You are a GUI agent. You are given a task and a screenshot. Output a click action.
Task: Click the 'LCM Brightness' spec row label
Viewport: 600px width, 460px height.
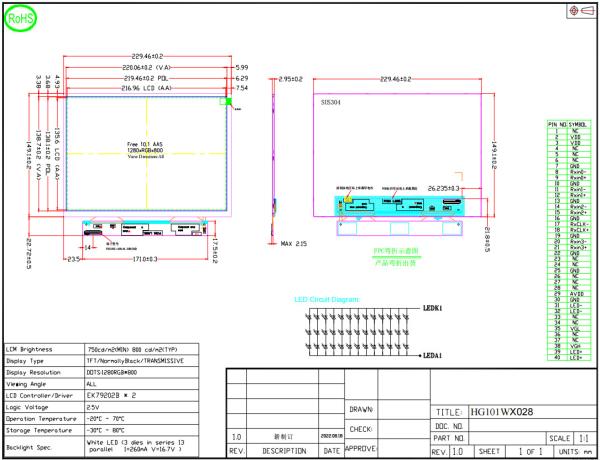point(29,349)
